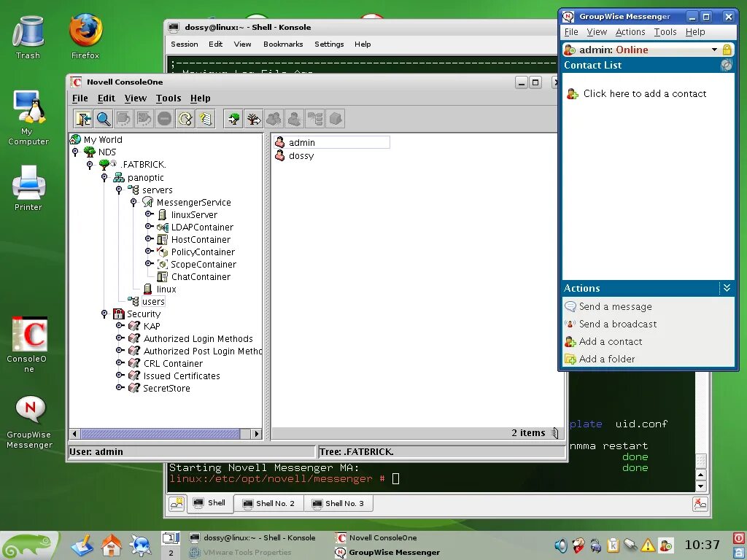Open the Tools menu in ConsoleOne

pos(169,98)
